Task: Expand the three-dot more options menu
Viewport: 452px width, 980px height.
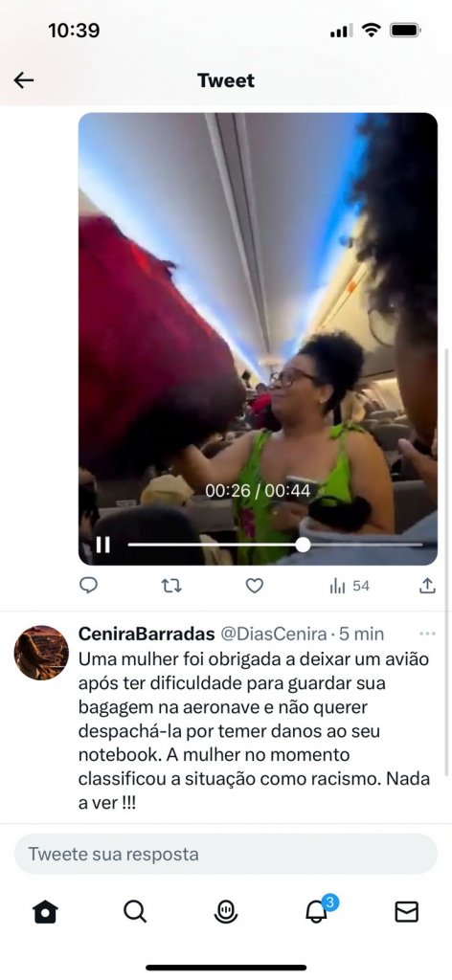Action: [x=428, y=634]
